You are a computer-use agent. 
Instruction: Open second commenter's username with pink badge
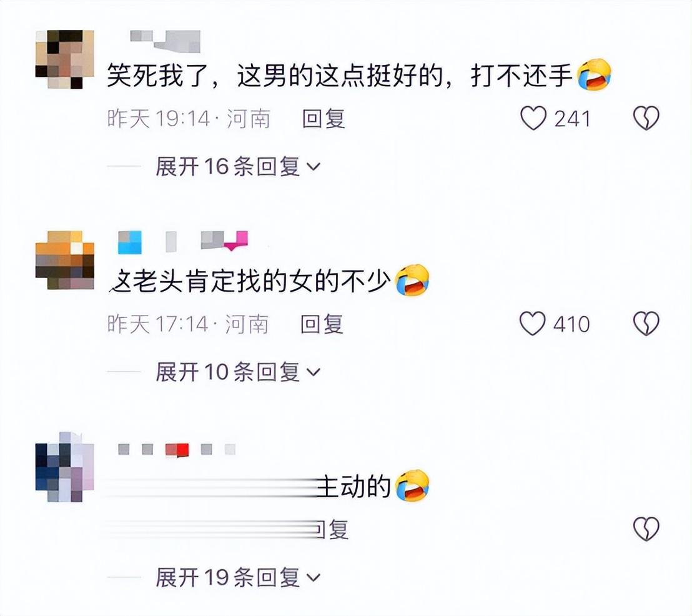point(183,242)
